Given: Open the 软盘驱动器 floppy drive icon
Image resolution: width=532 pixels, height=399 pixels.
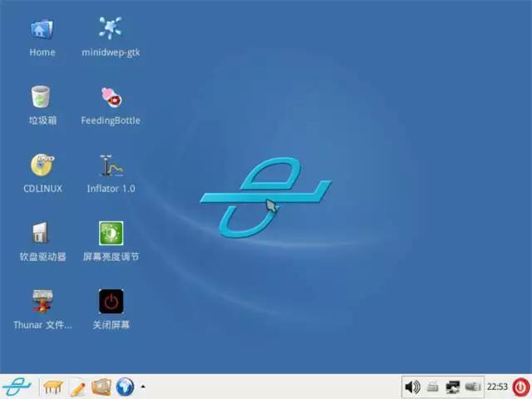Looking at the screenshot, I should pyautogui.click(x=42, y=234).
